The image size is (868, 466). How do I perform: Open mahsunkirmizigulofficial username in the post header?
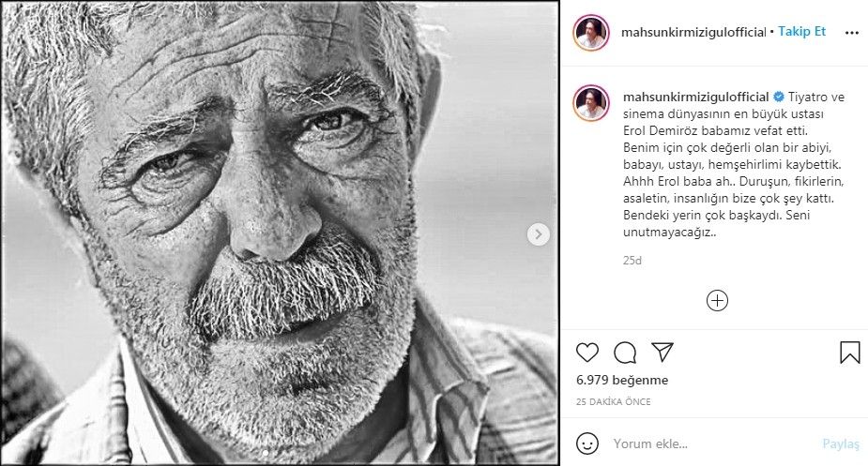pyautogui.click(x=693, y=32)
